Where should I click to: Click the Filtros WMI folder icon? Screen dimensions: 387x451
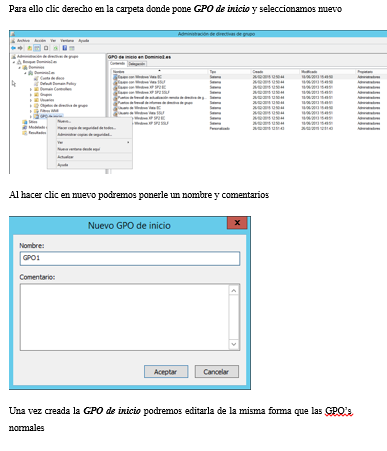(x=36, y=111)
